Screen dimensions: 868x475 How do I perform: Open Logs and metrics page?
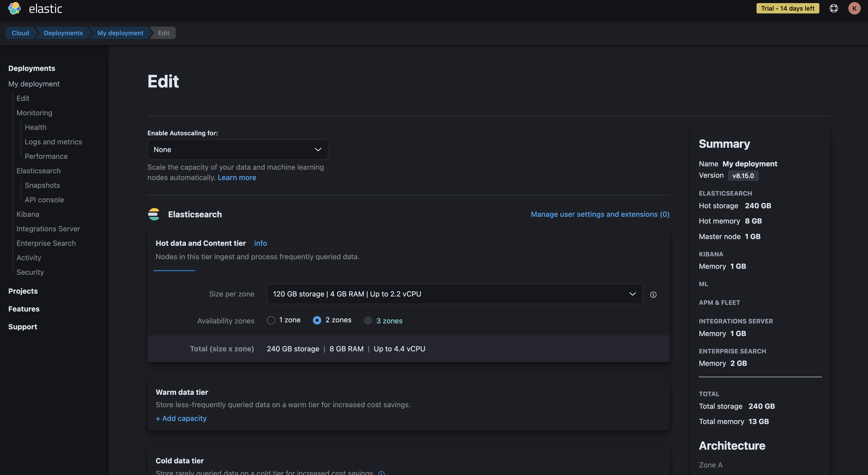coord(53,142)
